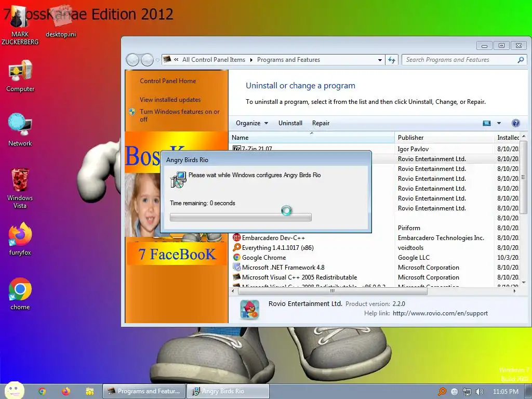The height and width of the screenshot is (399, 532).
Task: Open the Organize dropdown menu
Action: click(x=252, y=123)
